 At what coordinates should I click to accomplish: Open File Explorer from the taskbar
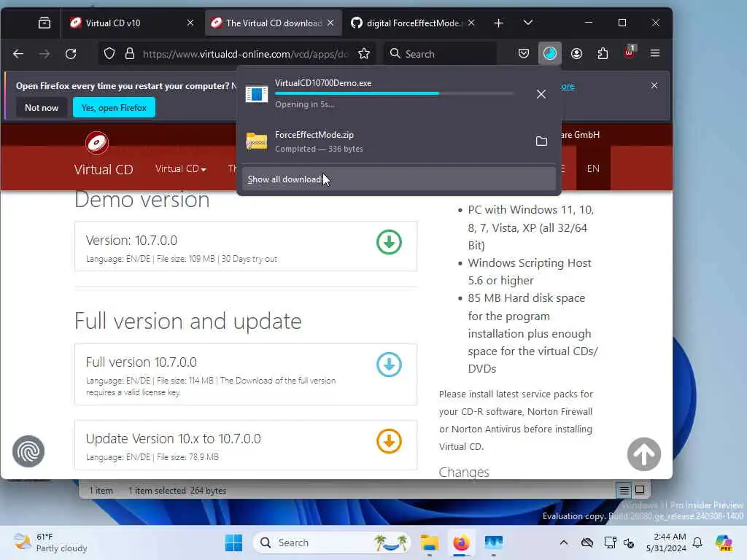(429, 542)
